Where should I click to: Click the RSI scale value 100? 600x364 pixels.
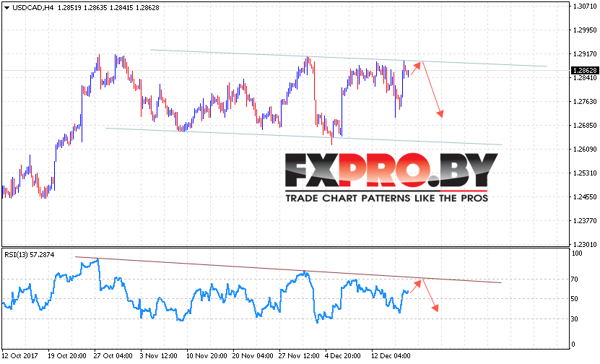pyautogui.click(x=577, y=253)
